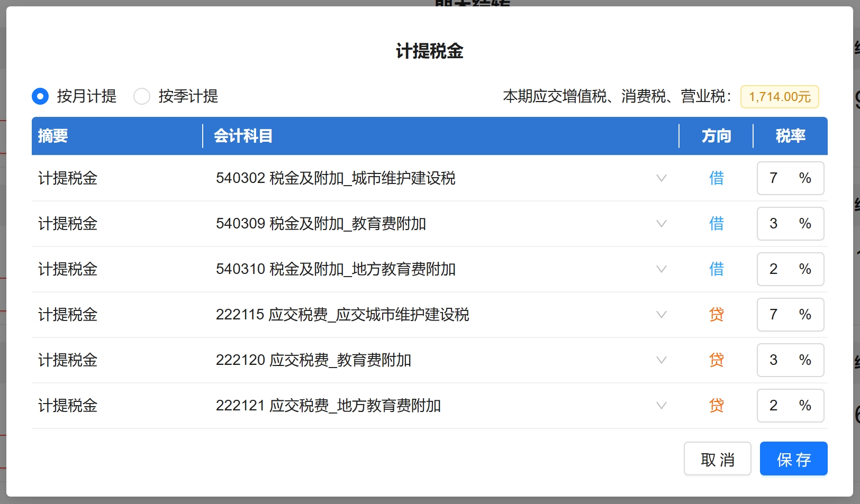Image resolution: width=860 pixels, height=504 pixels.
Task: Open the 222121 应交税费_地方教育费附加 dropdown
Action: [661, 406]
